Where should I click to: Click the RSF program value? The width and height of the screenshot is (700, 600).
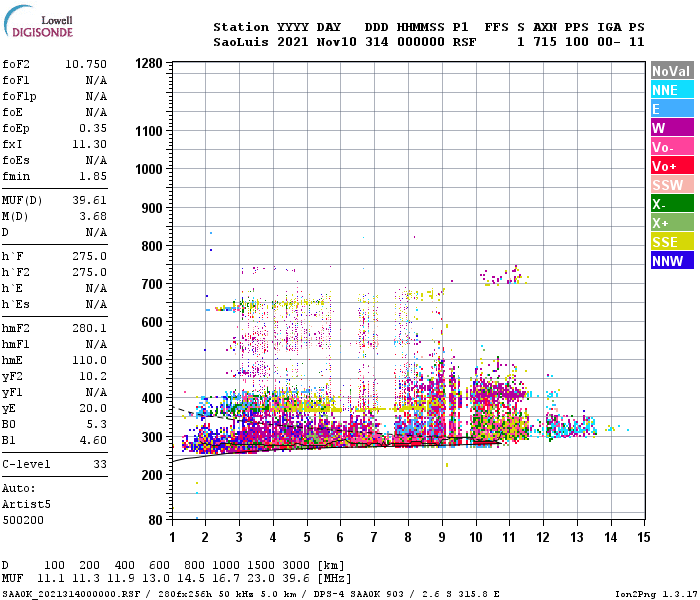point(464,42)
